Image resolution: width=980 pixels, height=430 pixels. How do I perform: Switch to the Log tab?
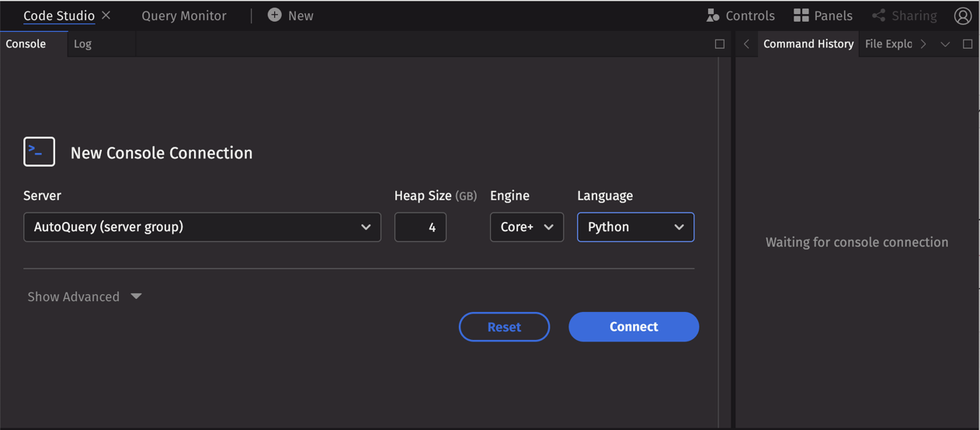coord(82,44)
